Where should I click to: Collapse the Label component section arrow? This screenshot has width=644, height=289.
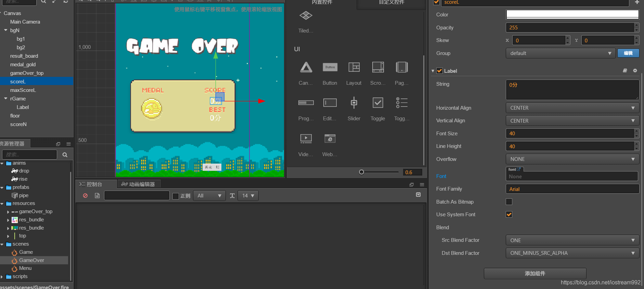pyautogui.click(x=433, y=71)
